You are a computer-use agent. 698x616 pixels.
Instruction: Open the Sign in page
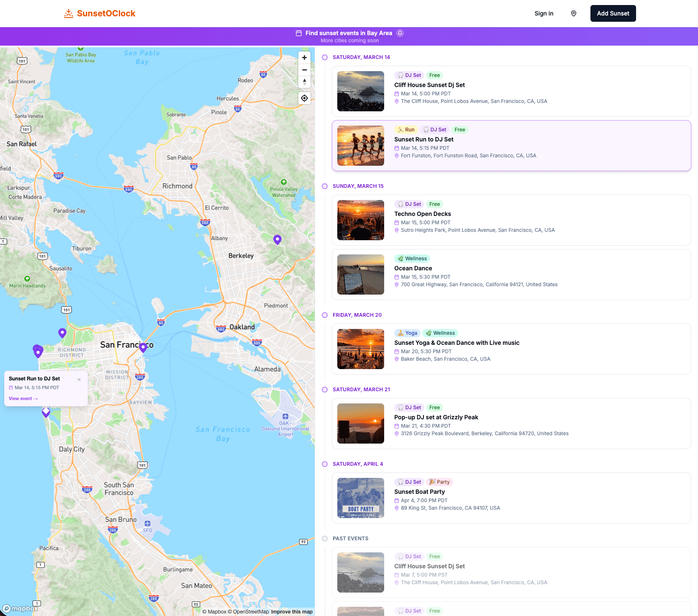click(x=544, y=13)
